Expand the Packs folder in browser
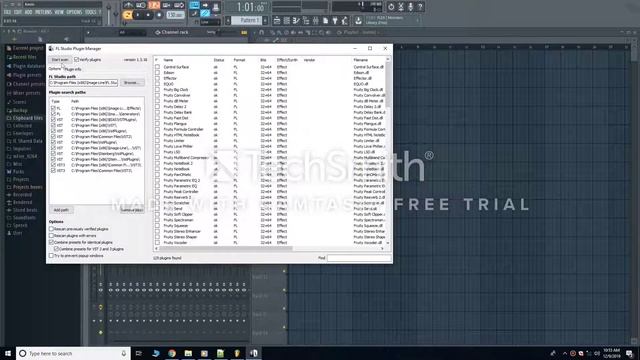This screenshot has width=640, height=360. pyautogui.click(x=16, y=172)
